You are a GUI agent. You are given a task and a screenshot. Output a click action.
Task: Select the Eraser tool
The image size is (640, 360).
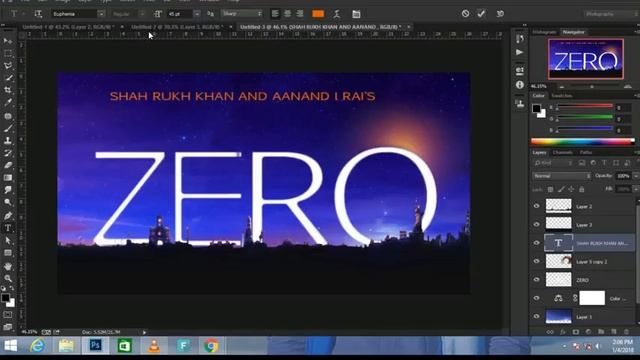pyautogui.click(x=8, y=165)
